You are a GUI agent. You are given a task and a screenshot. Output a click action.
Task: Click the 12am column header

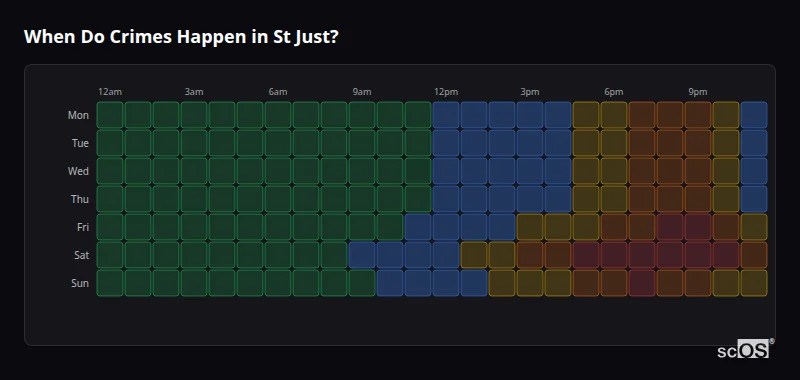coord(110,92)
